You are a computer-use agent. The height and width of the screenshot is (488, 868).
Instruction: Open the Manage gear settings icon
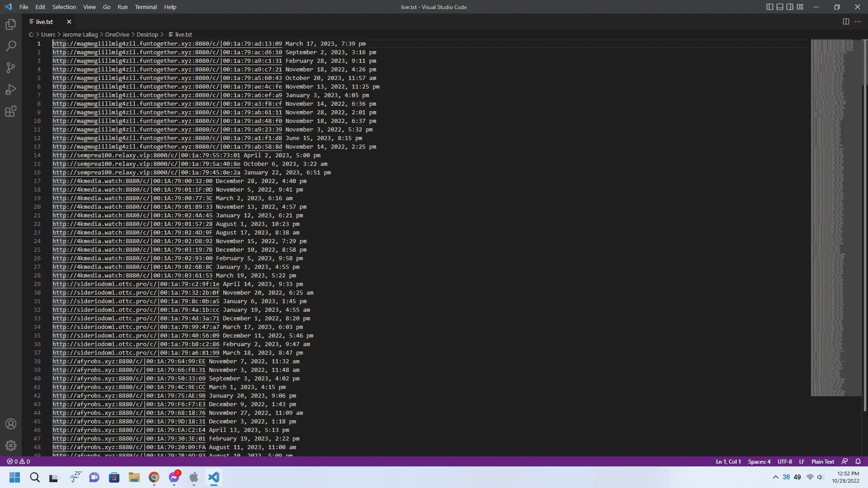click(11, 446)
